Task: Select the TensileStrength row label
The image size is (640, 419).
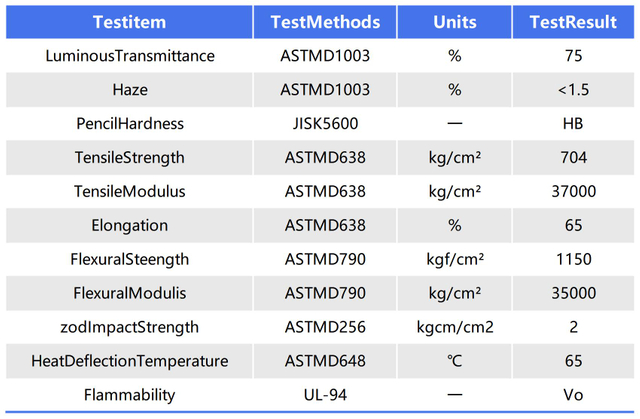Action: (130, 158)
